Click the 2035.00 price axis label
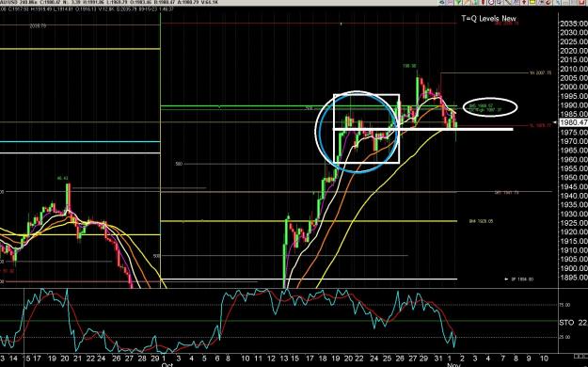 [574, 24]
